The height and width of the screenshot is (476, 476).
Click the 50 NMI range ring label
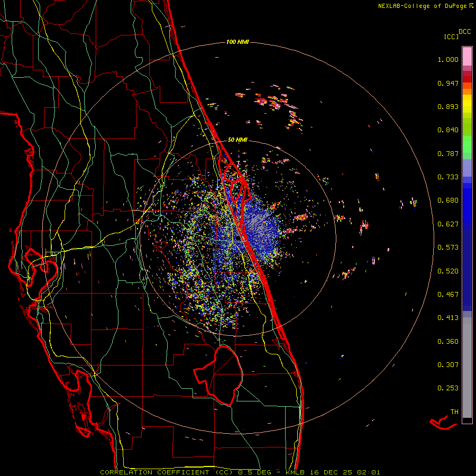237,140
